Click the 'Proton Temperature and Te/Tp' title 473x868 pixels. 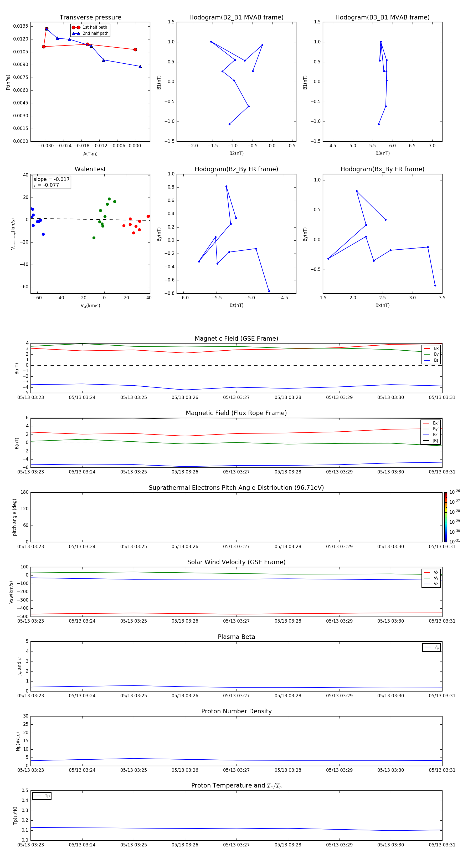[x=236, y=786]
